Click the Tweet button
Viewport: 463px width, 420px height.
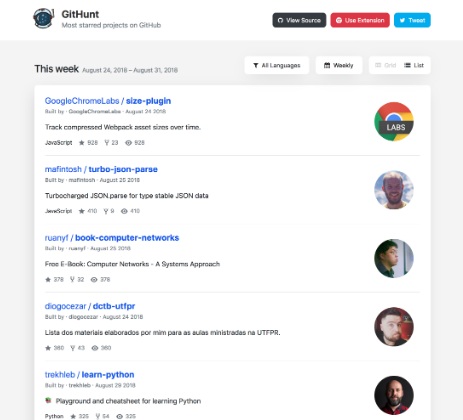[x=412, y=20]
